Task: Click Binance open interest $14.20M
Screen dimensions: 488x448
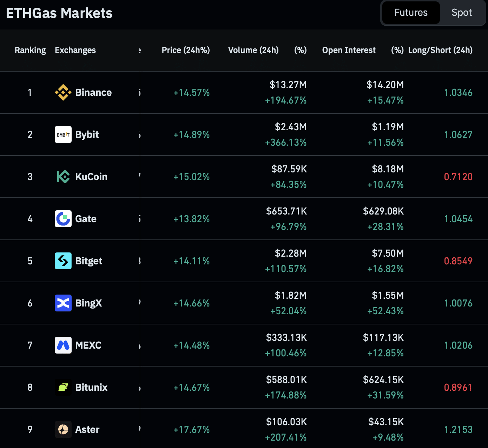Action: [385, 85]
